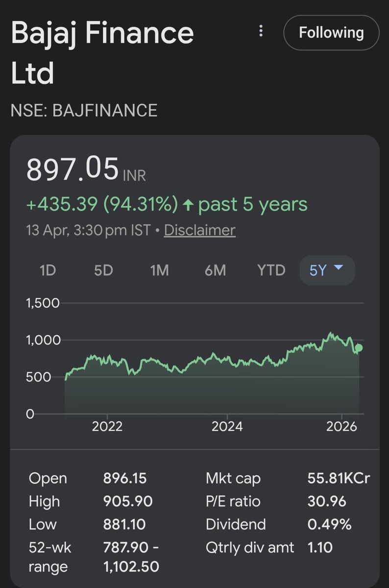Click the 52-wk range value 787.90 - 1,102.50
This screenshot has width=389, height=588.
click(131, 557)
